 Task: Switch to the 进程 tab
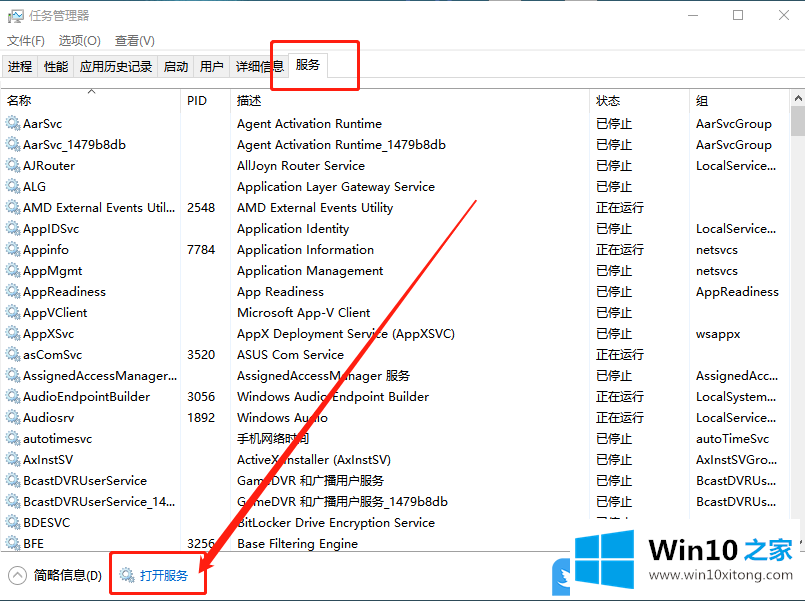(20, 67)
